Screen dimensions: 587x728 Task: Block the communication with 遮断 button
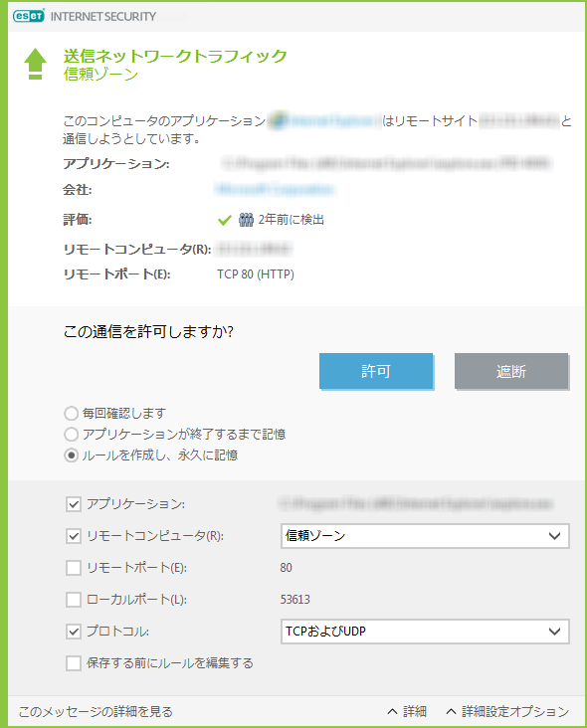511,371
